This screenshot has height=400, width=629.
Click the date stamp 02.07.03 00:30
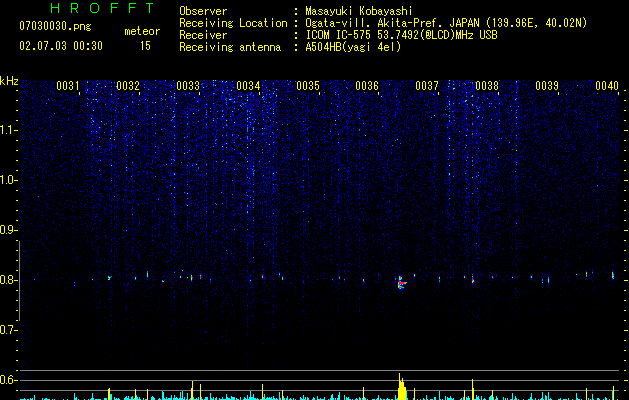61,46
